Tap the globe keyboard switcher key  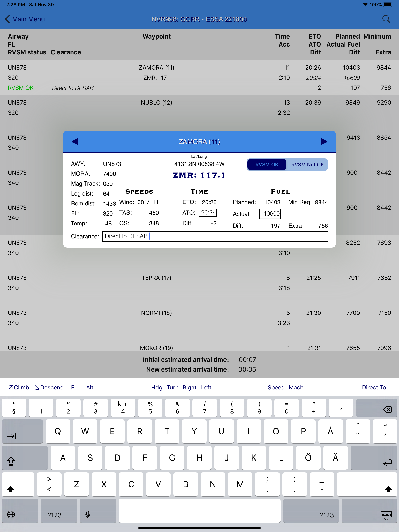click(x=20, y=514)
